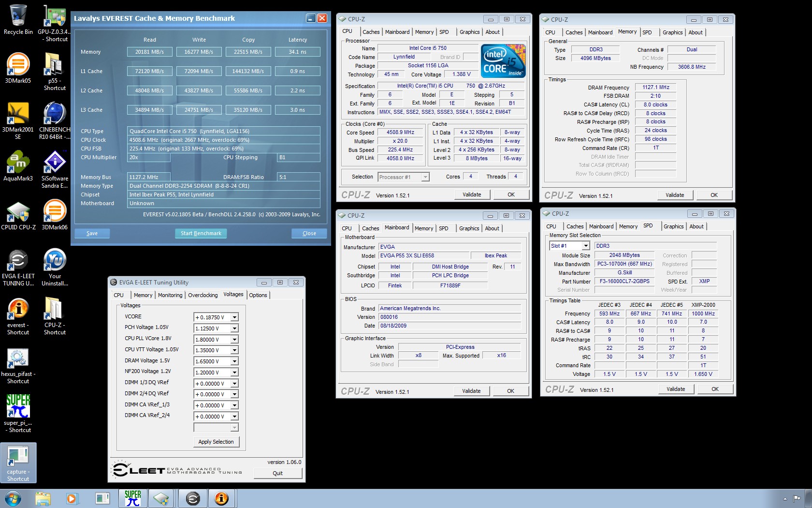This screenshot has height=508, width=812.
Task: Click the Intel Core i5 logo
Action: click(x=504, y=60)
